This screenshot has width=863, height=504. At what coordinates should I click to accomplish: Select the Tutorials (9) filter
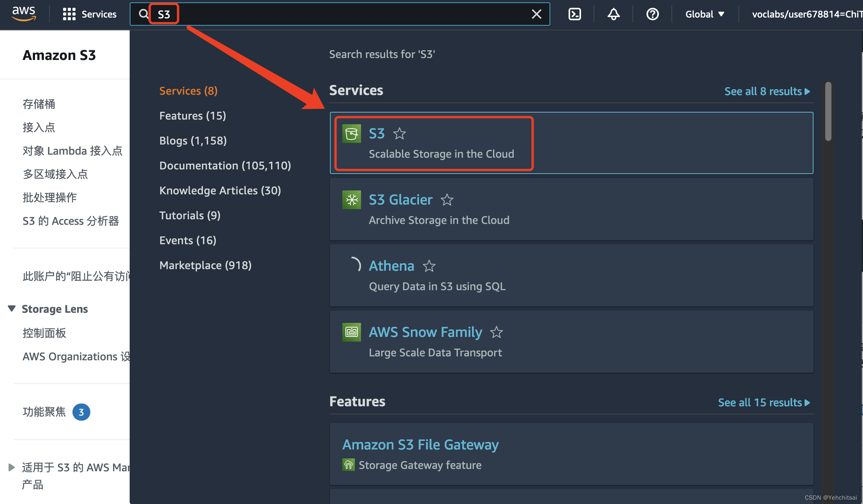pos(190,215)
